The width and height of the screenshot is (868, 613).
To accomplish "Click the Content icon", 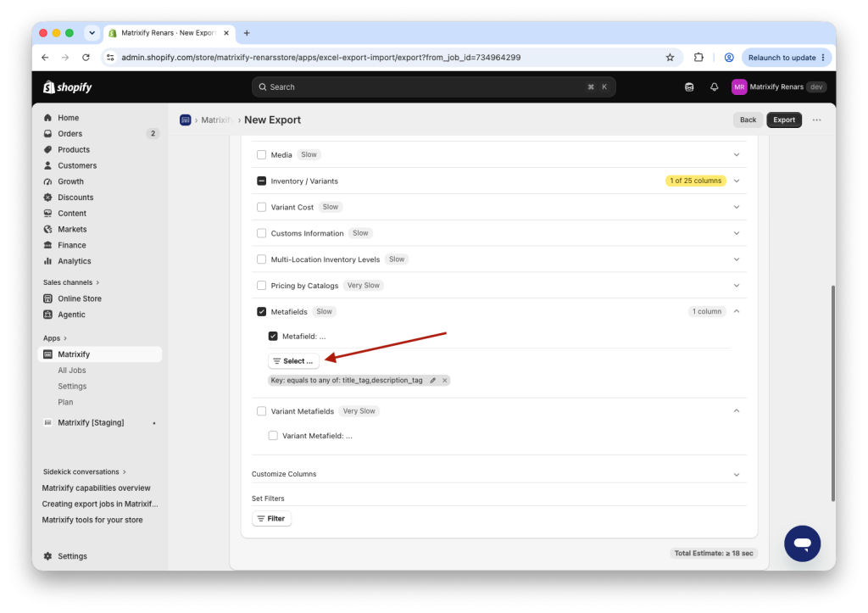I will 48,213.
